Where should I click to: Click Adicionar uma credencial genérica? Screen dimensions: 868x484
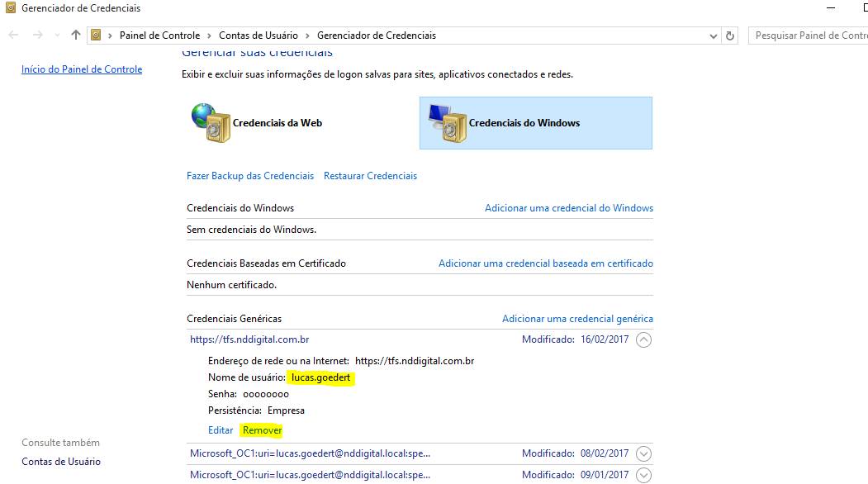[x=577, y=319]
